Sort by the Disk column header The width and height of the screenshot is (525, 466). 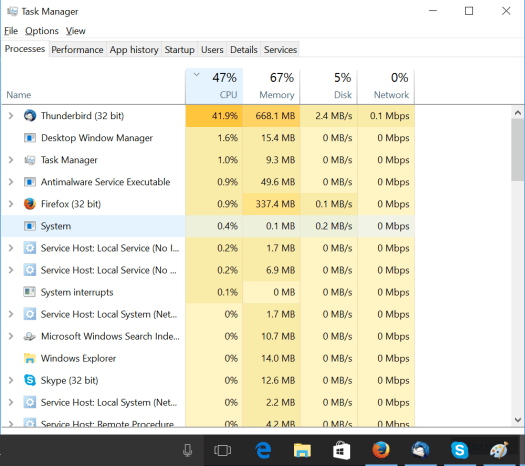[x=329, y=86]
